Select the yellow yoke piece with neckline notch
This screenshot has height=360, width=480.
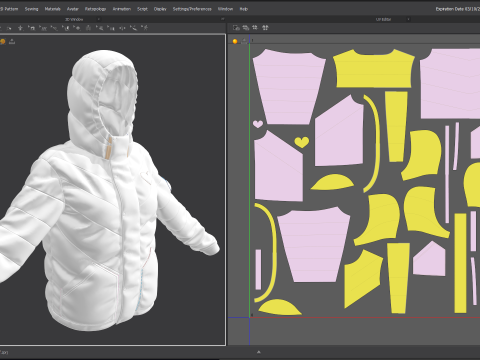[x=374, y=69]
